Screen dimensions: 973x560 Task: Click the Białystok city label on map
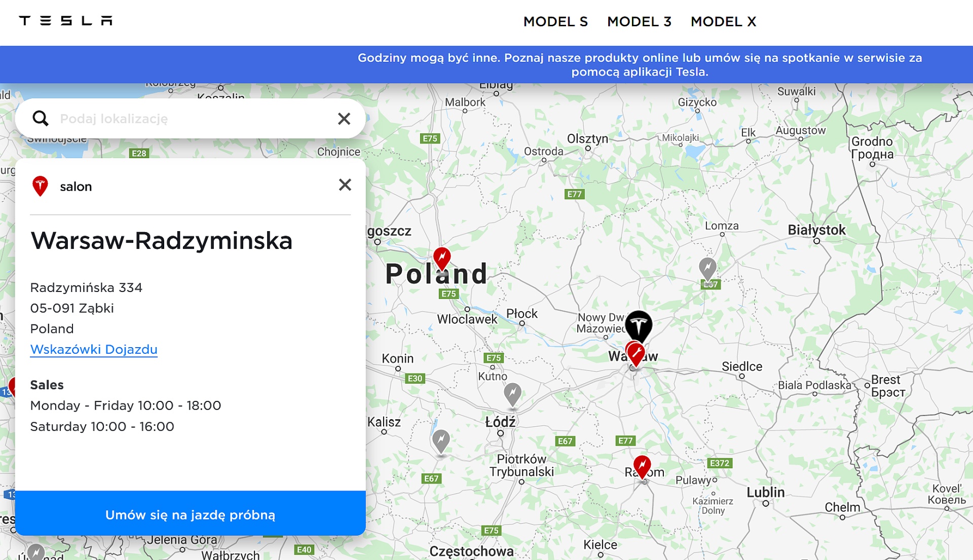(816, 230)
